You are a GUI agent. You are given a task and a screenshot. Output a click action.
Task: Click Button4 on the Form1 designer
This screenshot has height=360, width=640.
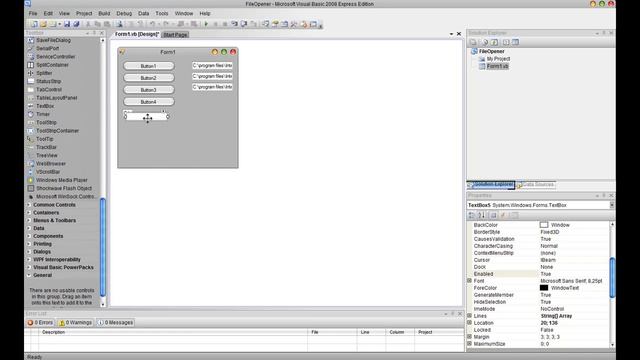pos(149,102)
